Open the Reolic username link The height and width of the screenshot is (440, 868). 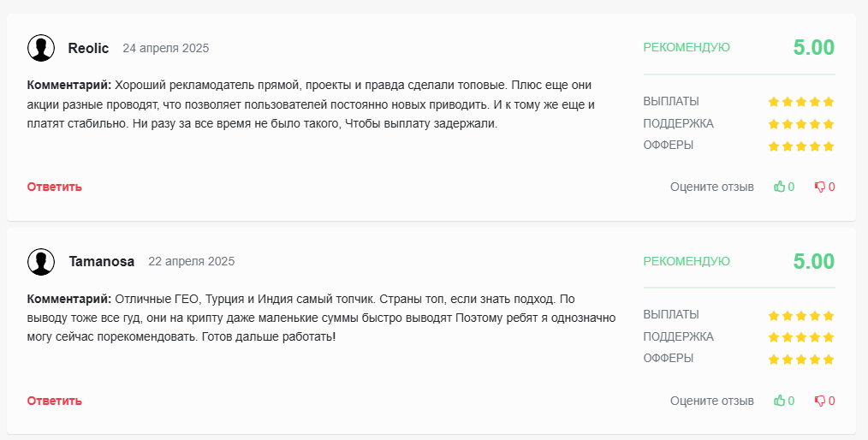click(x=88, y=48)
